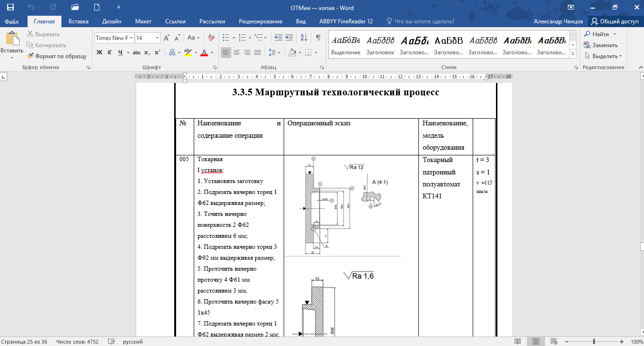Open the ABBYY FineReader 12 tab

[x=346, y=21]
